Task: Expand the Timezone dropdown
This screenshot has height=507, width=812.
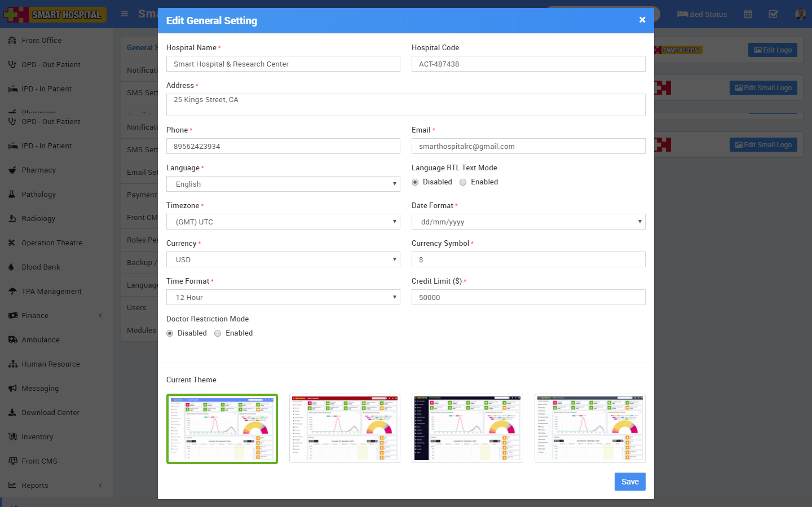Action: (283, 222)
